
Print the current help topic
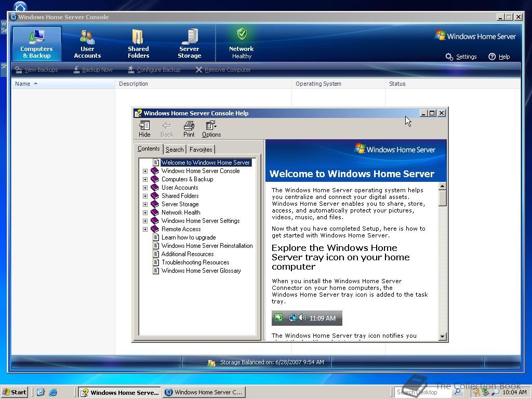(189, 129)
